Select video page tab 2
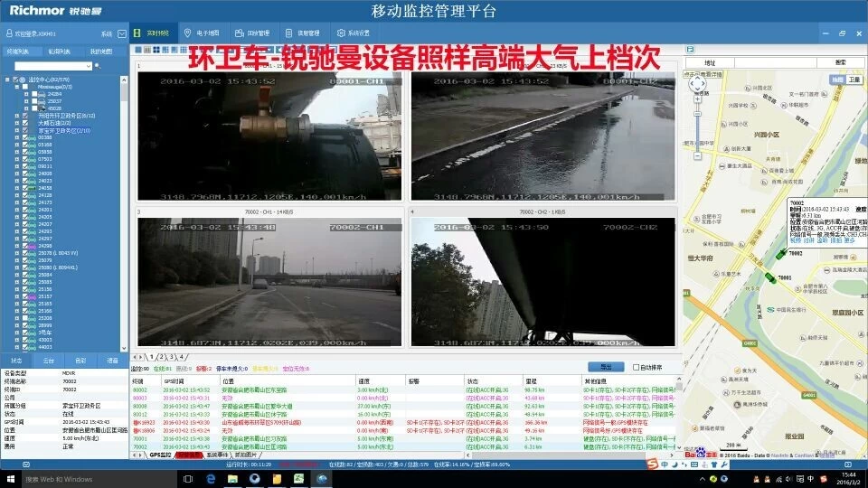The height and width of the screenshot is (488, 868). 162,358
